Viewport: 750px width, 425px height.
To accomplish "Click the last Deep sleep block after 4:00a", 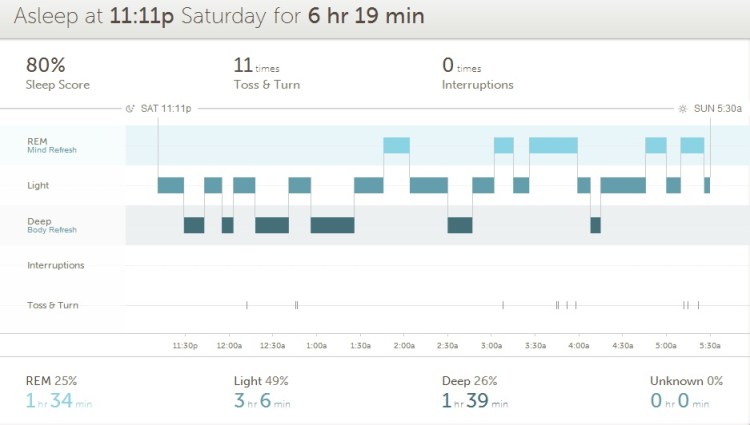I will [x=595, y=225].
